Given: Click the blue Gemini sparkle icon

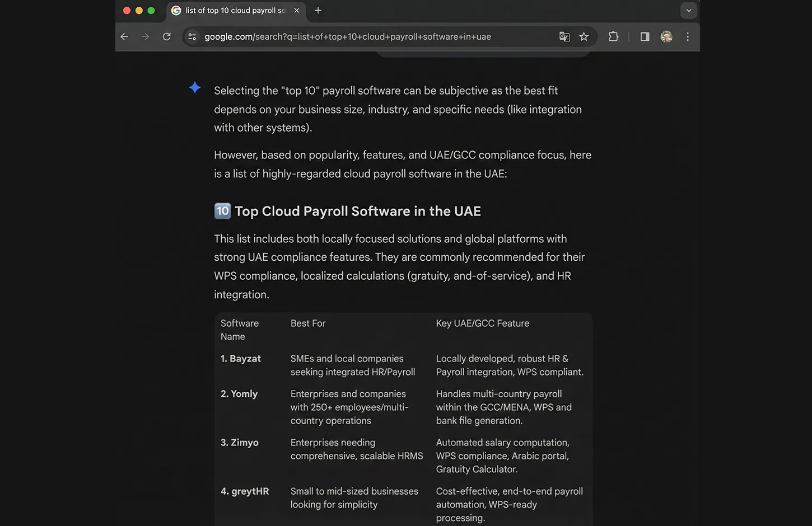Looking at the screenshot, I should pos(195,87).
